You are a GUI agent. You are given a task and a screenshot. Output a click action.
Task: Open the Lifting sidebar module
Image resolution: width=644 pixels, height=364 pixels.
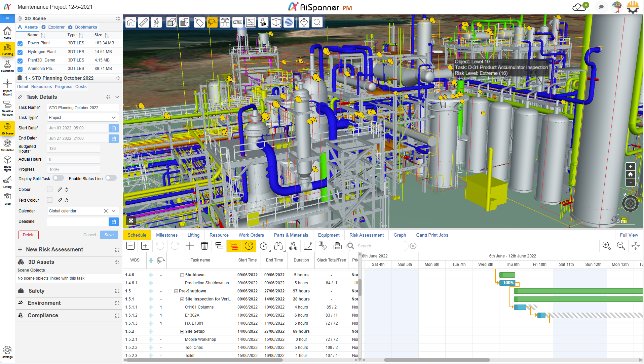(7, 182)
